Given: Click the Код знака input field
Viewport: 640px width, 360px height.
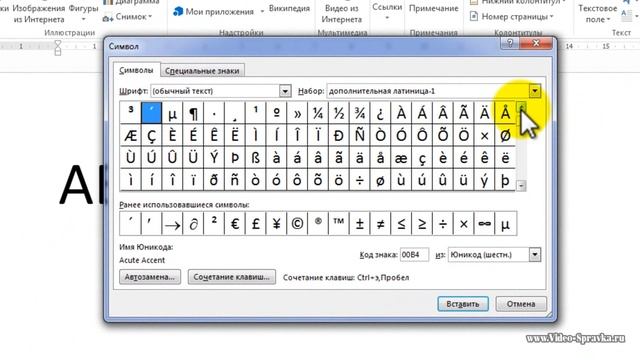Looking at the screenshot, I should click(414, 255).
